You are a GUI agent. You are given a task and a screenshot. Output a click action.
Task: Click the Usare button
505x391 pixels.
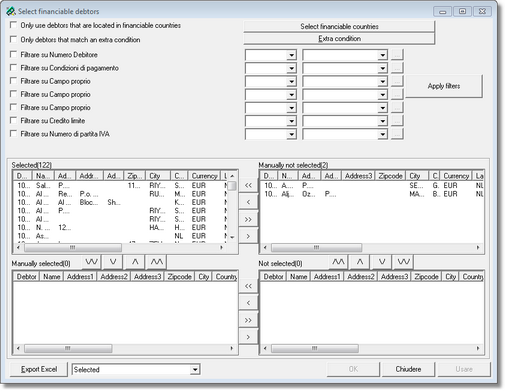(x=464, y=369)
